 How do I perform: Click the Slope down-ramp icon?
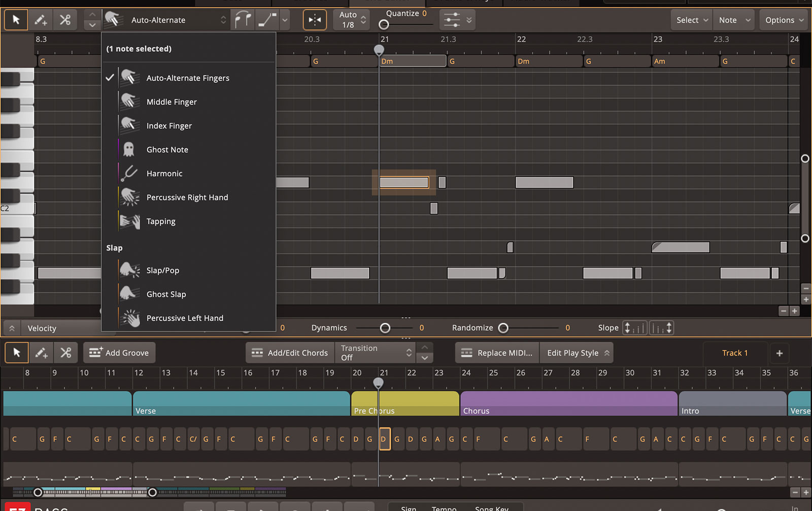(662, 328)
